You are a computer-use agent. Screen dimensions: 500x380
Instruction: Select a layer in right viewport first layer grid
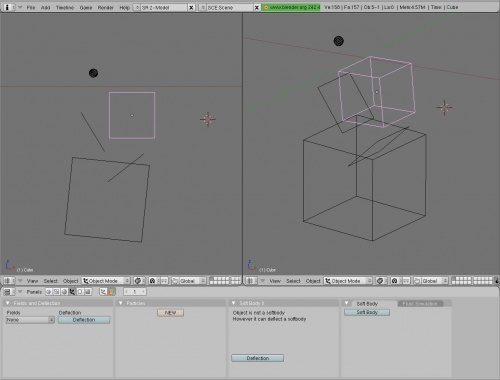click(461, 281)
